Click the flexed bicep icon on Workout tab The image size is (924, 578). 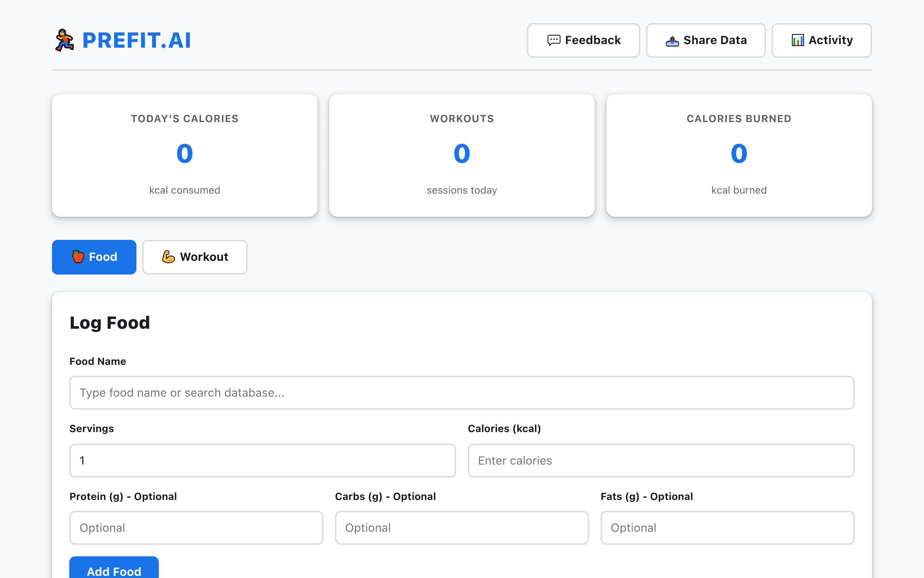pyautogui.click(x=169, y=257)
